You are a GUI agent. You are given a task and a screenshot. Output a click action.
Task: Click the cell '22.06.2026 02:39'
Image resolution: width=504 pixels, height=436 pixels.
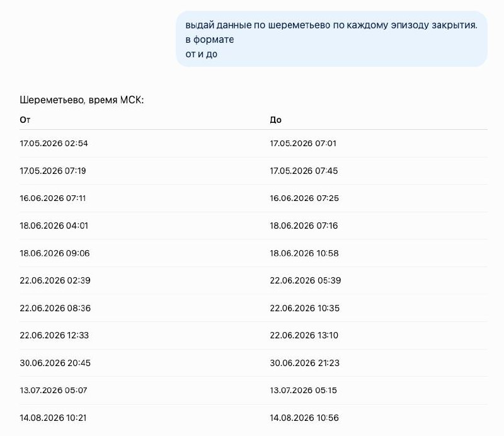pyautogui.click(x=55, y=280)
